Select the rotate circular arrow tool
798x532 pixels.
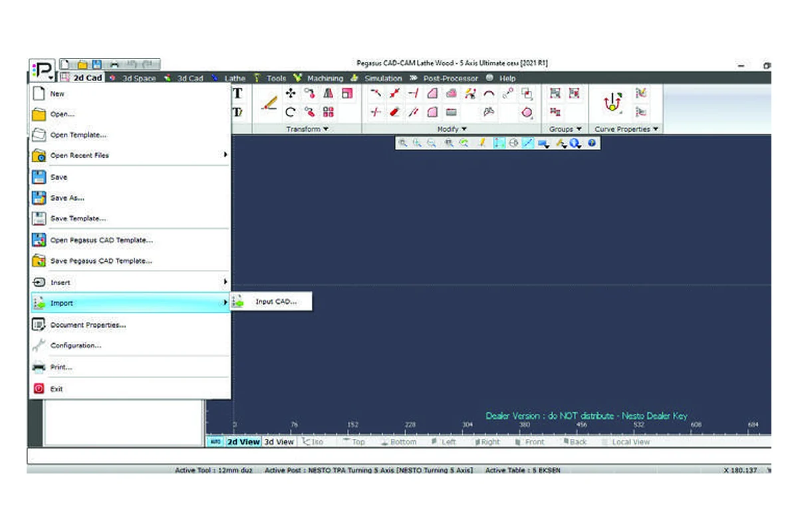(x=290, y=112)
